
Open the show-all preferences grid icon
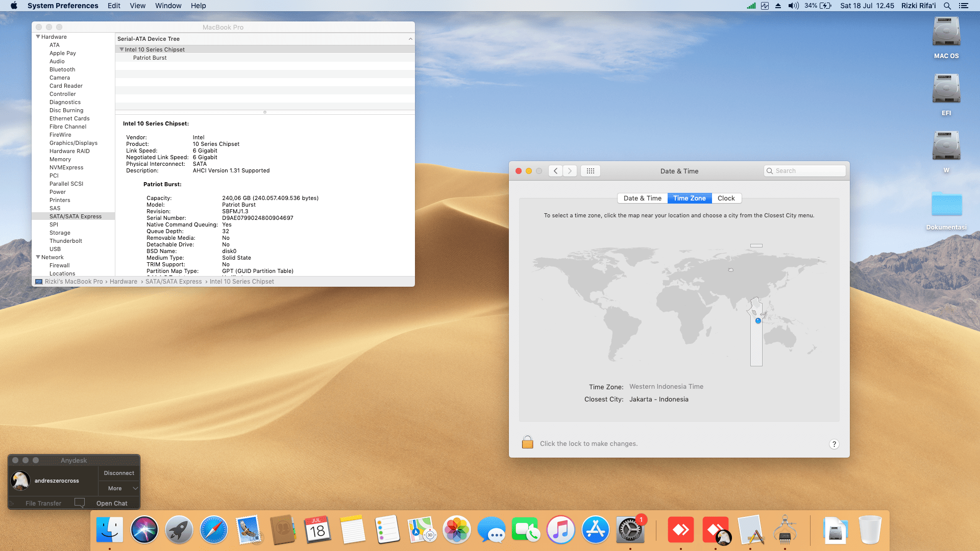591,171
